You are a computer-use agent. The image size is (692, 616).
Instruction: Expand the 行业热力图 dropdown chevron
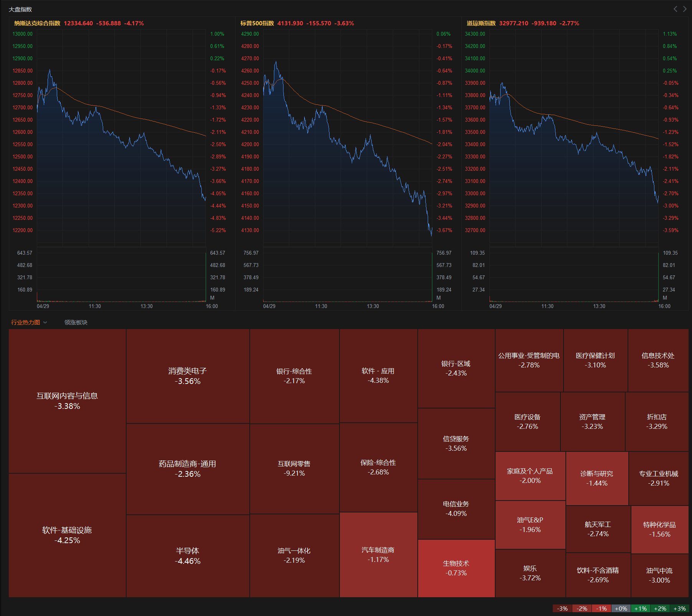click(45, 323)
